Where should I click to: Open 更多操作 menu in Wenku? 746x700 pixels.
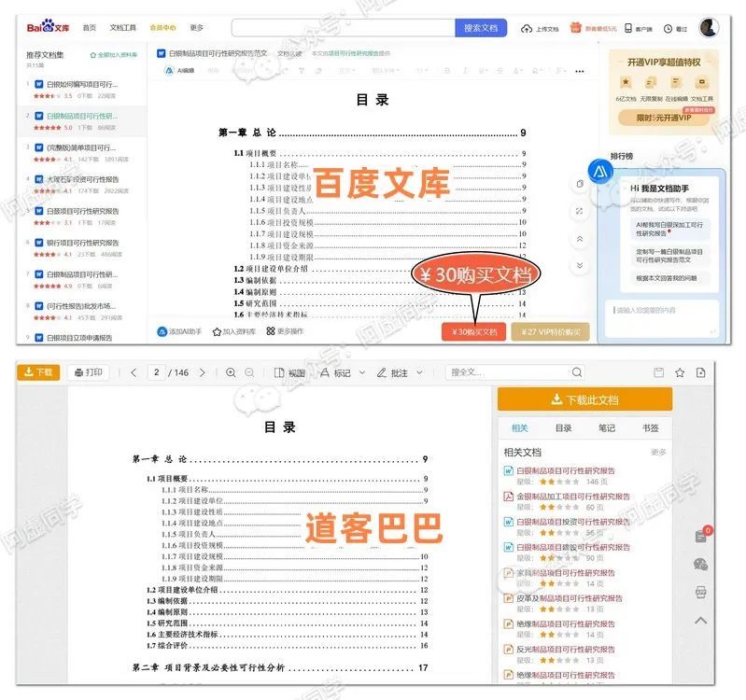(285, 331)
